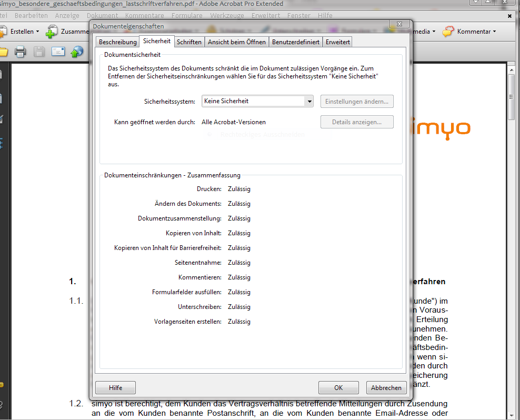Close the Dokumenteigenschaften dialog with its X

(399, 24)
